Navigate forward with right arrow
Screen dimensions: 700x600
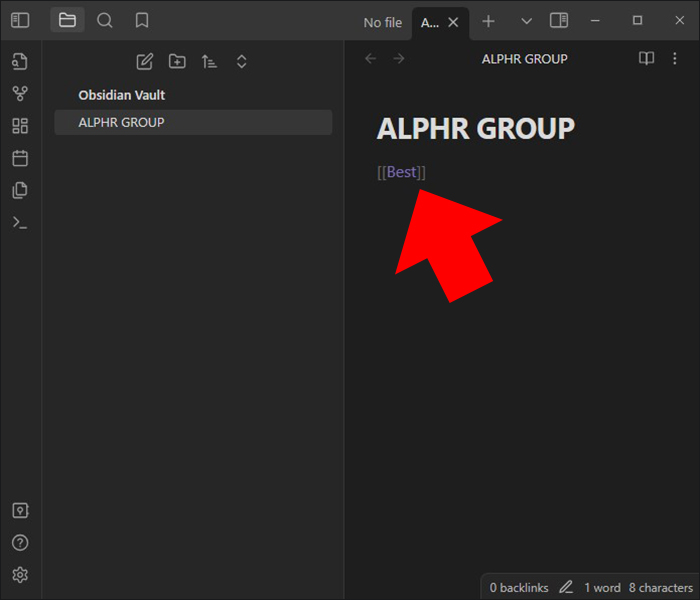pyautogui.click(x=399, y=58)
